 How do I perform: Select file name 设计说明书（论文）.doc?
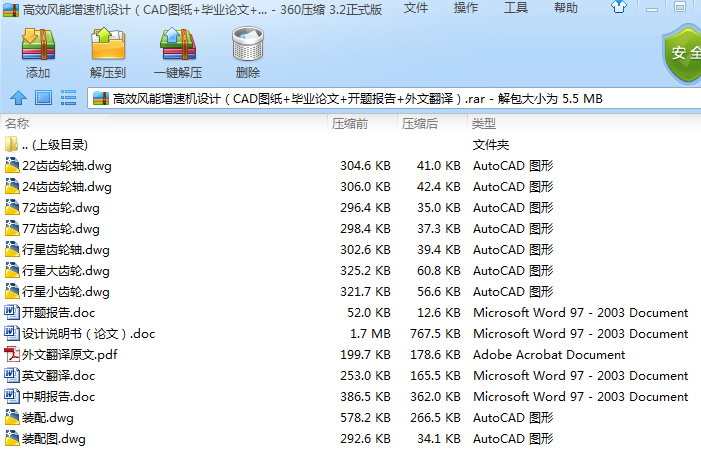tap(89, 333)
